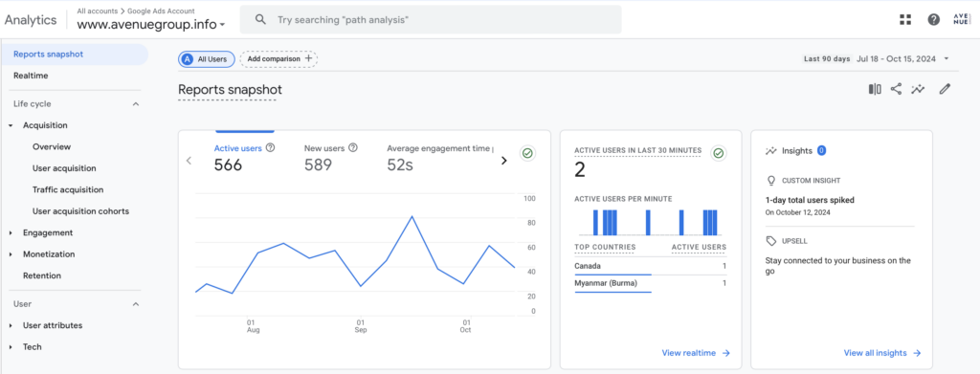This screenshot has height=374, width=980.
Task: Open the Google apps grid icon
Action: pyautogui.click(x=905, y=19)
